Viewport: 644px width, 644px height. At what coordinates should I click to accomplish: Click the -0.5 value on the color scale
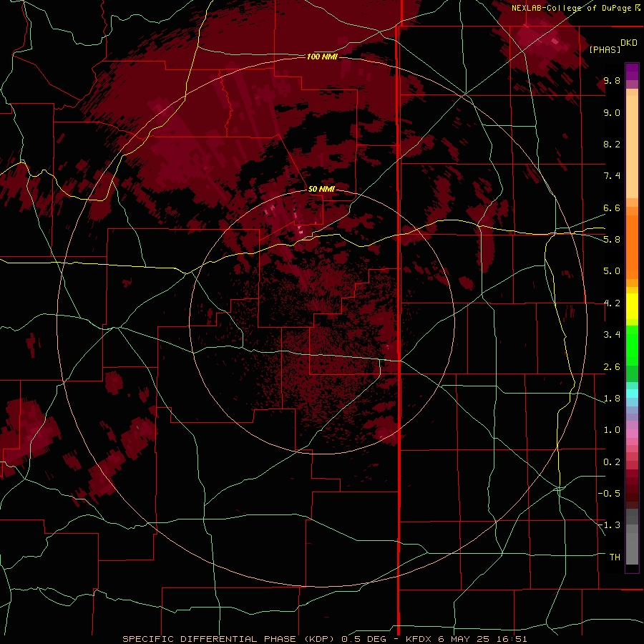point(609,494)
